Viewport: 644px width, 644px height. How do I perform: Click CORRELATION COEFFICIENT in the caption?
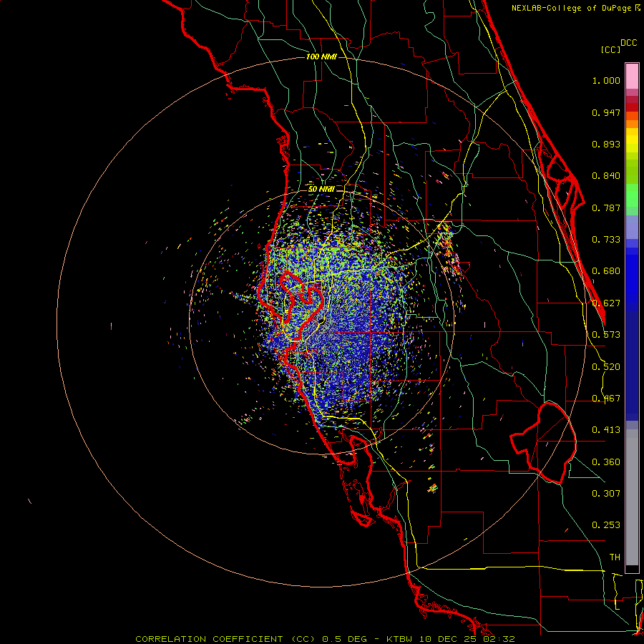209,639
